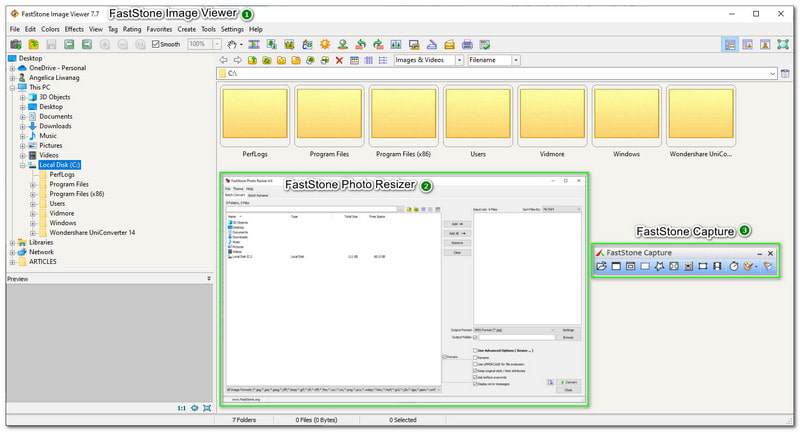
Task: Expand the Libraries tree node
Action: click(11, 242)
